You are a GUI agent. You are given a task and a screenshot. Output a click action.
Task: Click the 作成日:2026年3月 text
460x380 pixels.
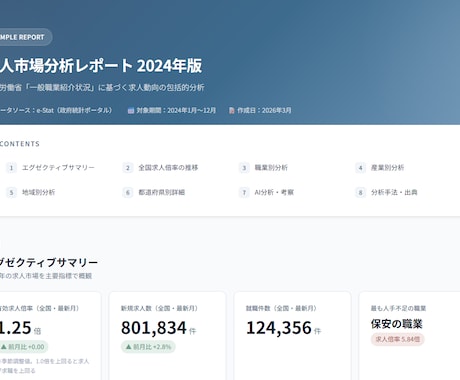point(264,110)
